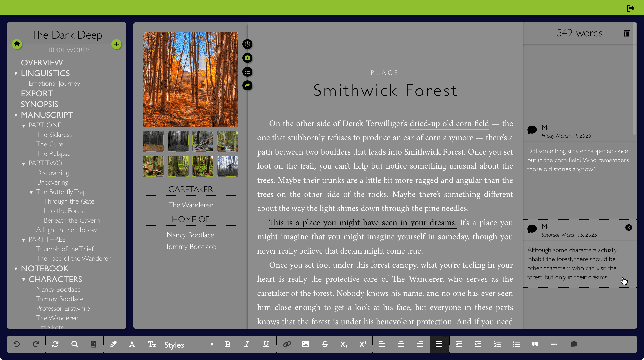Open the SYNOPSIS section
The width and height of the screenshot is (644, 360).
39,104
